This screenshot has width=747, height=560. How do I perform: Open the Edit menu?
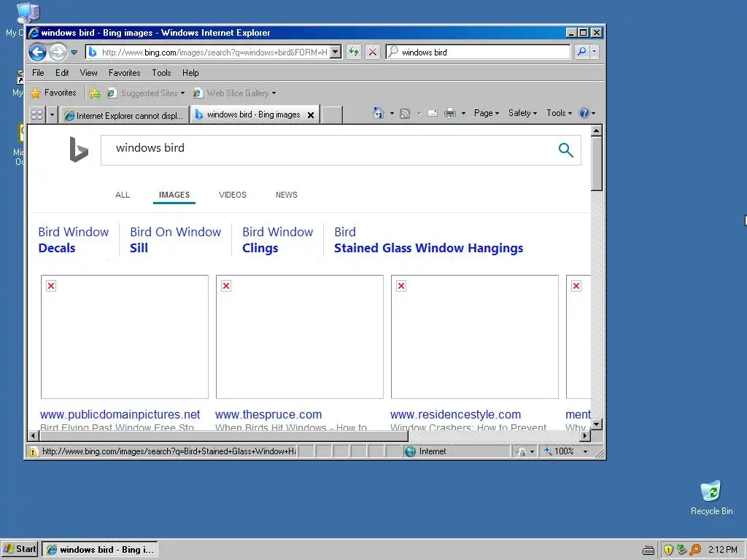pyautogui.click(x=62, y=73)
